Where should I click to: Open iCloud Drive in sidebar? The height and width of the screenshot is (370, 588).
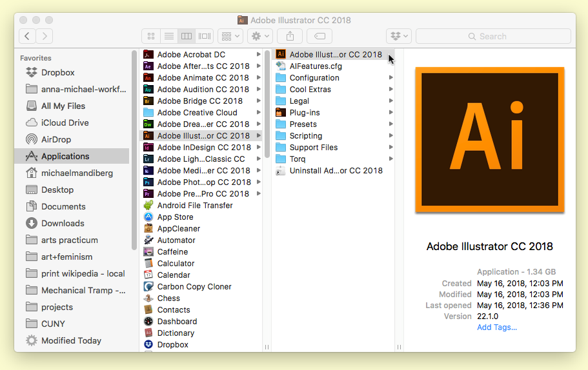pos(65,122)
